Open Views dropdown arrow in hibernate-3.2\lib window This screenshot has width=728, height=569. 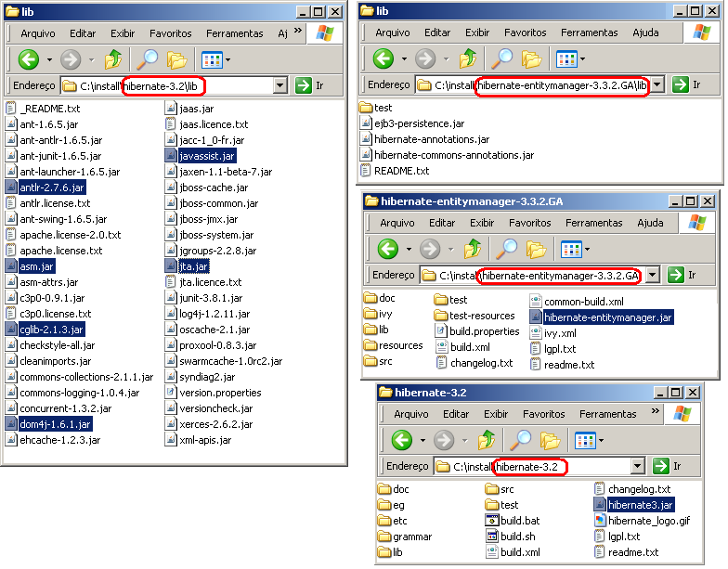click(228, 59)
